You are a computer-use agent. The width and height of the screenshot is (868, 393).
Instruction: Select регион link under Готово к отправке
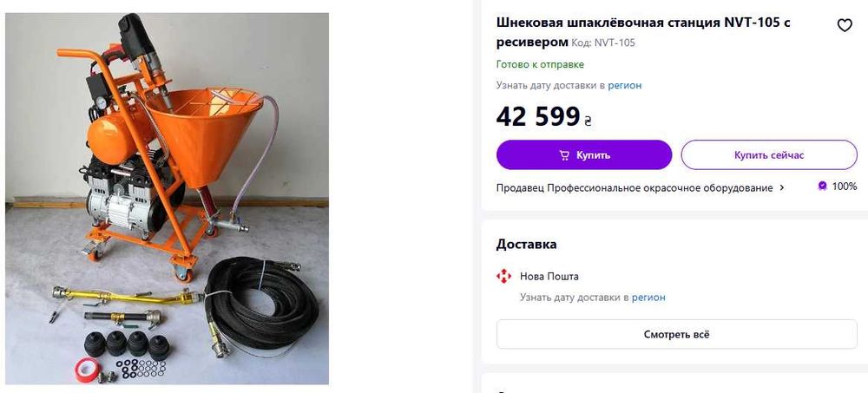(625, 85)
